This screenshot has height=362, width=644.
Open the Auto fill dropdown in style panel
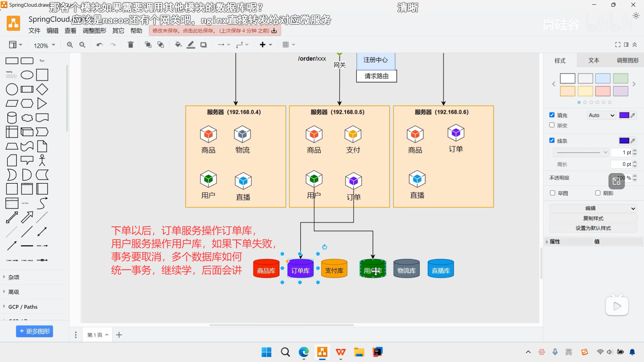pos(601,115)
